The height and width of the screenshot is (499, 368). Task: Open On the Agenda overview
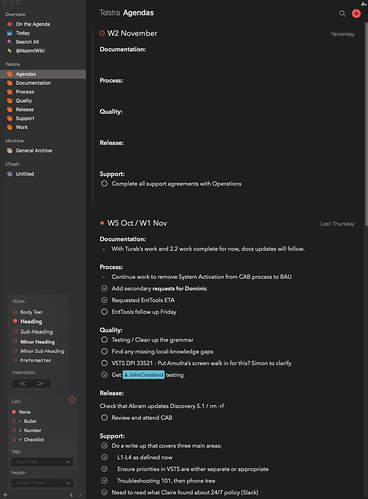click(x=33, y=24)
